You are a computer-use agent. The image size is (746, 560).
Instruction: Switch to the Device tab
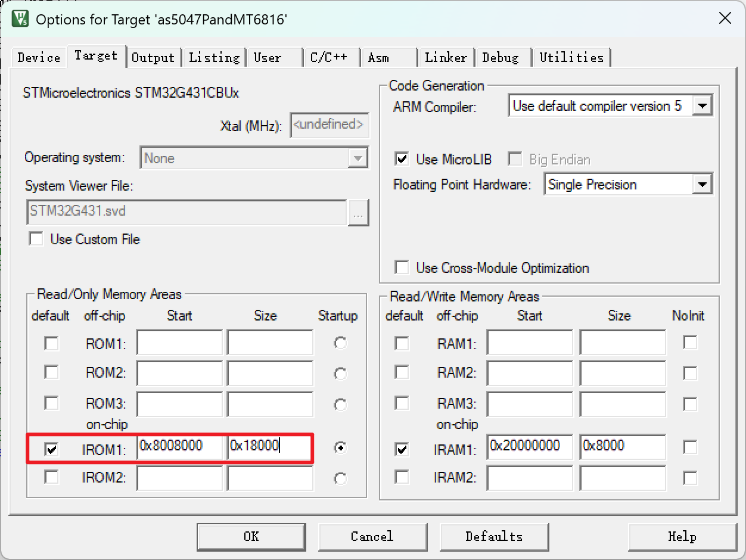[x=39, y=57]
